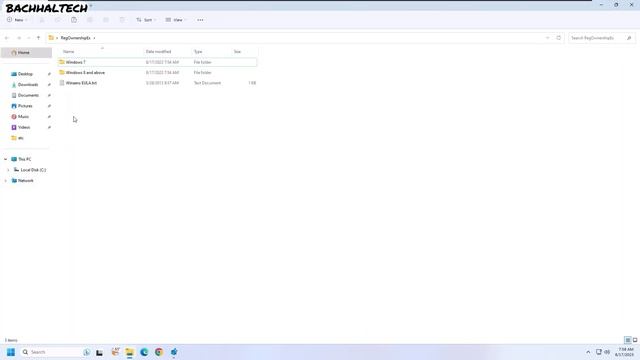This screenshot has height=360, width=640.
Task: Select the Windows 8 and above folder
Action: (x=158, y=73)
